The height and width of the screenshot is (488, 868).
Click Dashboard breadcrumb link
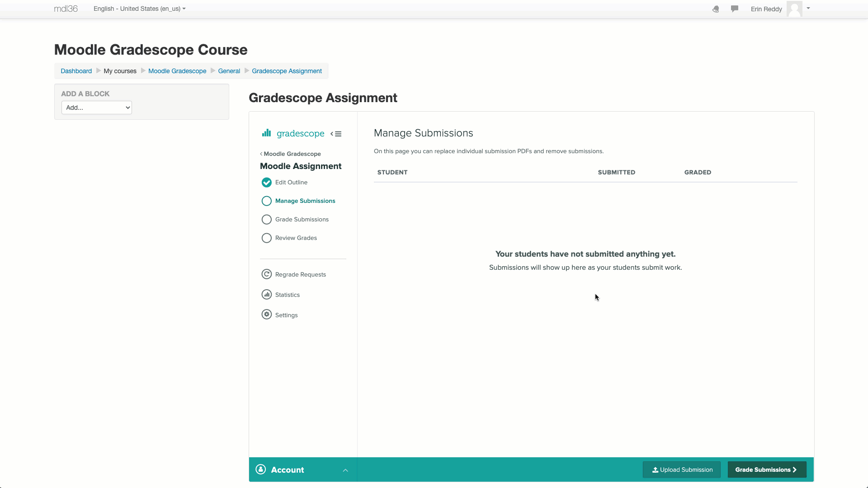[x=76, y=71]
